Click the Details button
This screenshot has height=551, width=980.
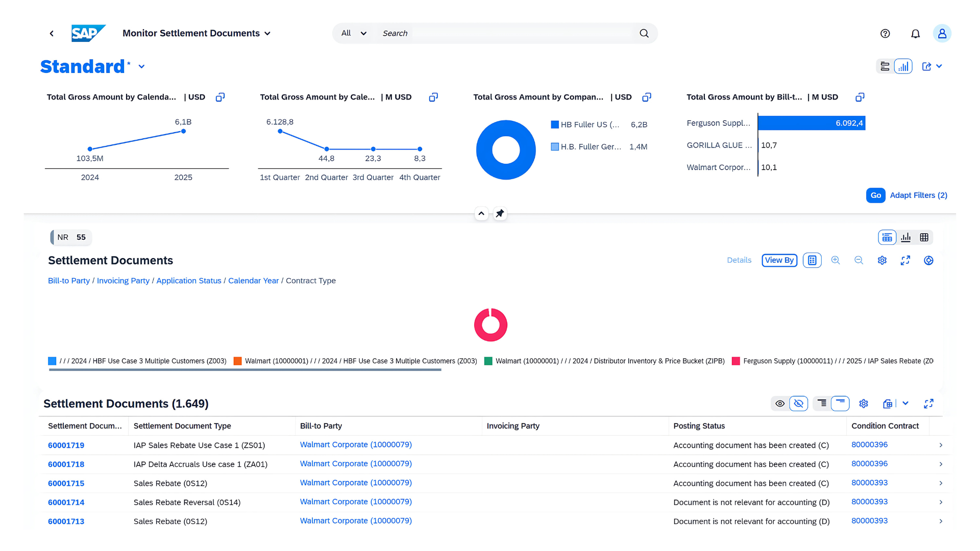pyautogui.click(x=739, y=260)
